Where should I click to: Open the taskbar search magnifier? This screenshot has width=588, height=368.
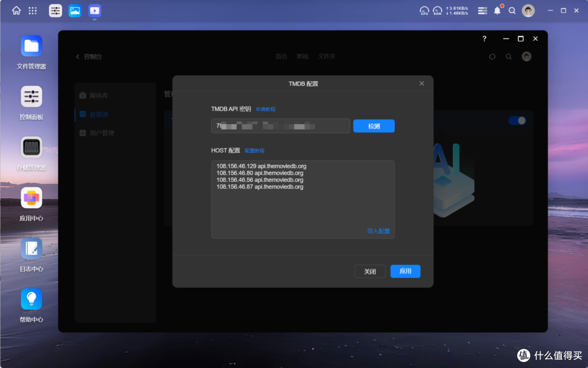pyautogui.click(x=512, y=10)
